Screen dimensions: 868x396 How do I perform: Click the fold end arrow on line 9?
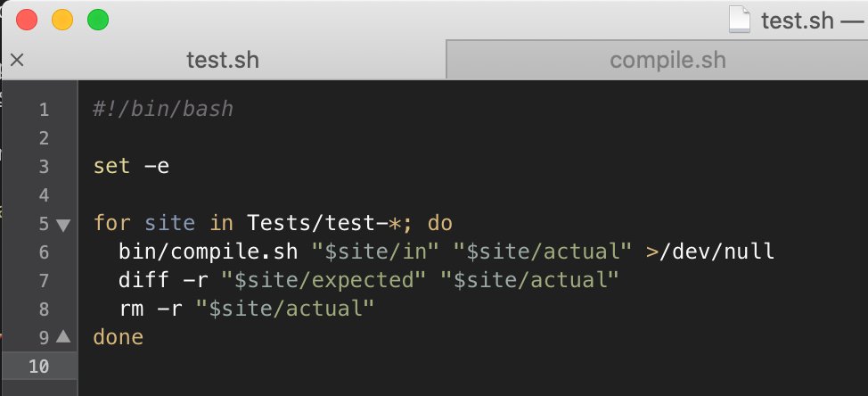(x=63, y=336)
